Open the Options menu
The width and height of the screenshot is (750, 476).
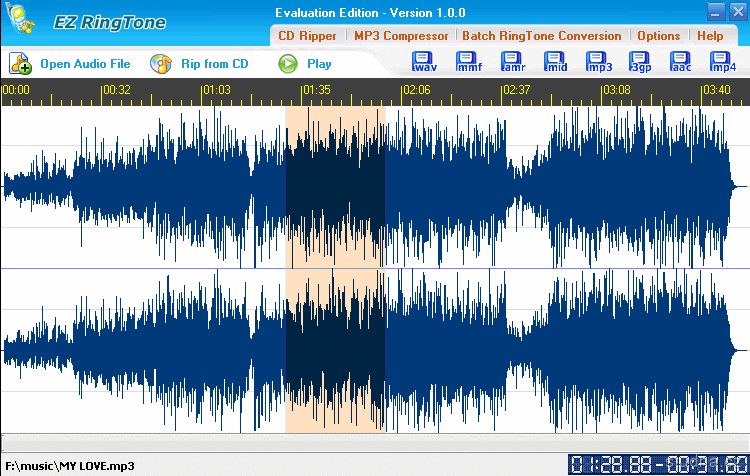(x=658, y=36)
